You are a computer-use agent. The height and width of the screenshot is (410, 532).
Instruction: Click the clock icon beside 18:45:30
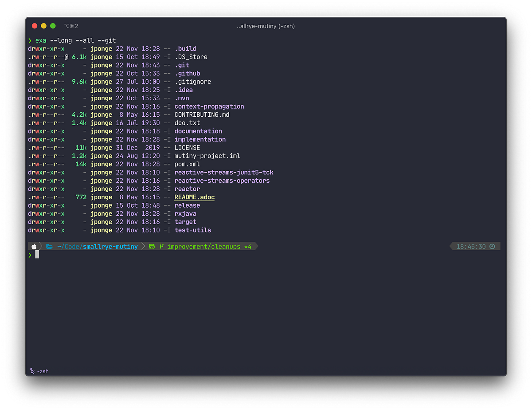coord(493,246)
